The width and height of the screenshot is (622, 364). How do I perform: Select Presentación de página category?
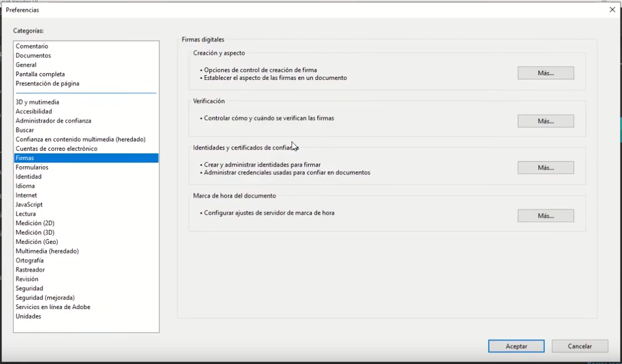pyautogui.click(x=47, y=83)
